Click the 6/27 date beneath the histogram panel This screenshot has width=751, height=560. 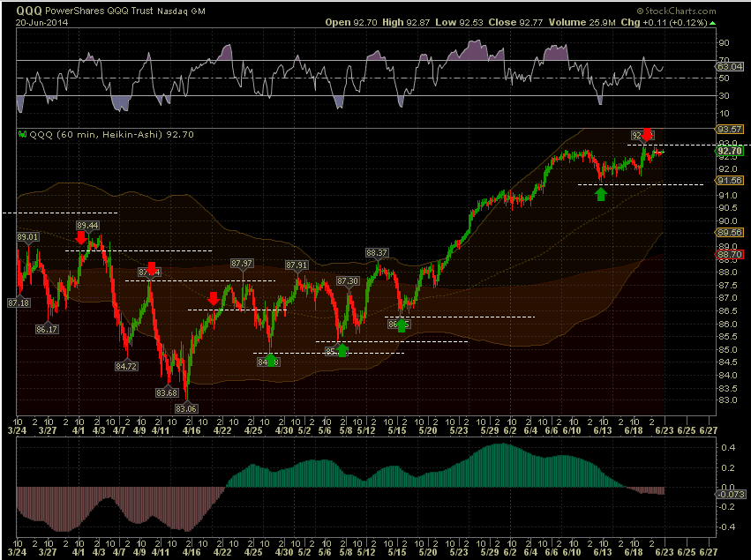point(709,552)
